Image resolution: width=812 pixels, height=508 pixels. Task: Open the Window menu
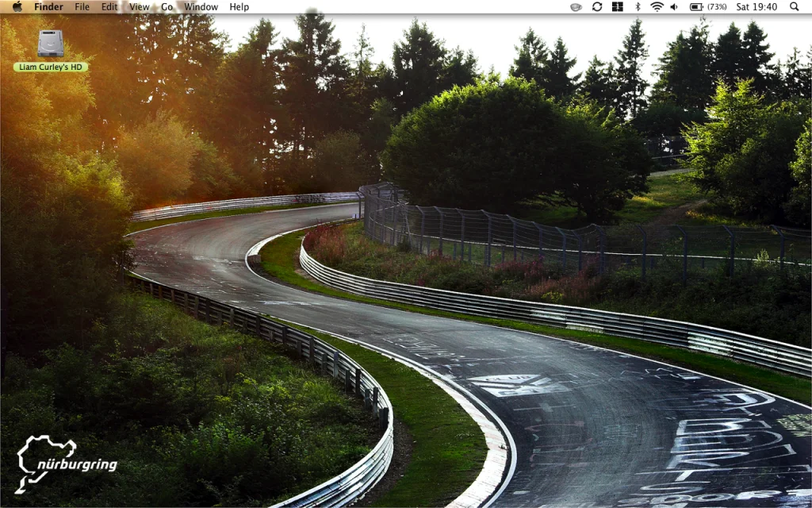[201, 6]
